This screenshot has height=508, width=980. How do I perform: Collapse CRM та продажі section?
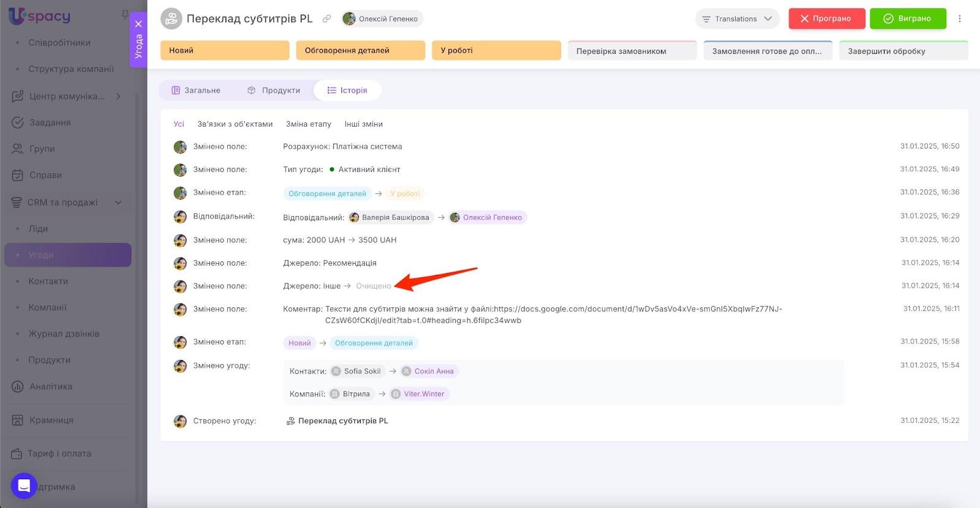(118, 203)
